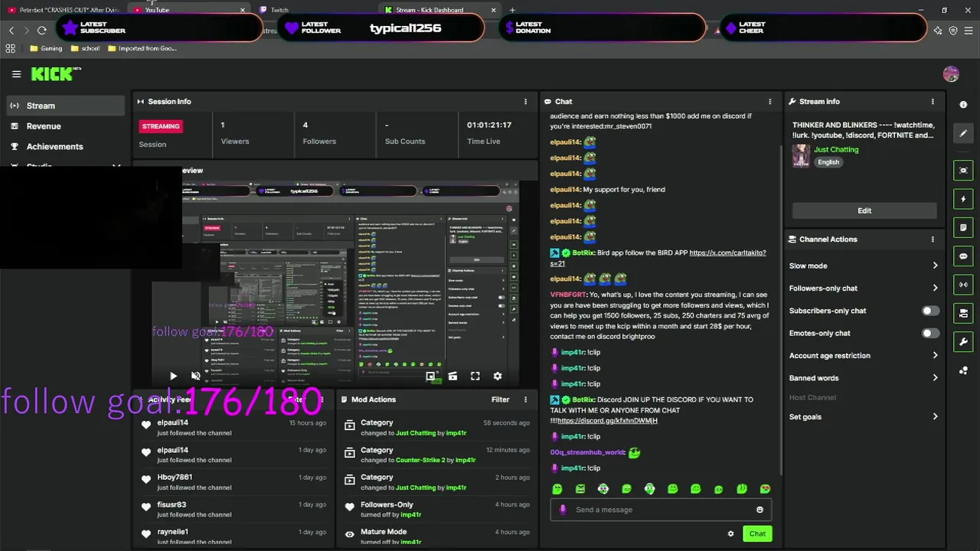Toggle Subscribers-only chat switch

pos(929,311)
